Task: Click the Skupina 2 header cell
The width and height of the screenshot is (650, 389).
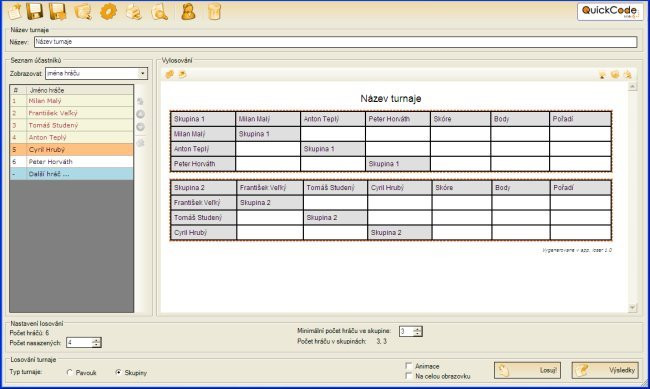Action: [x=203, y=188]
